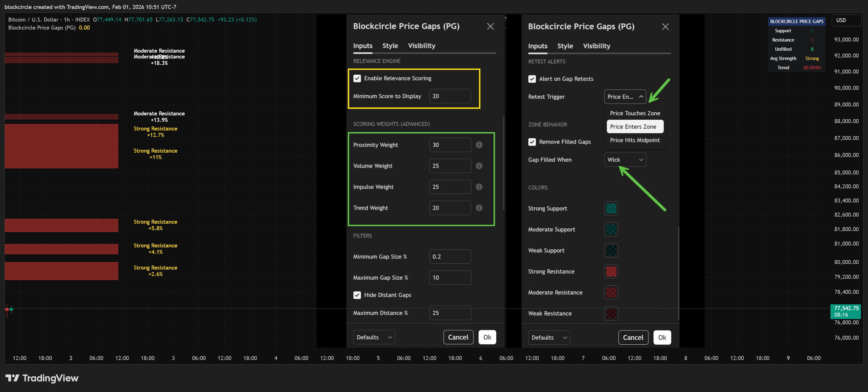Click Cancel in right dialog

click(633, 338)
